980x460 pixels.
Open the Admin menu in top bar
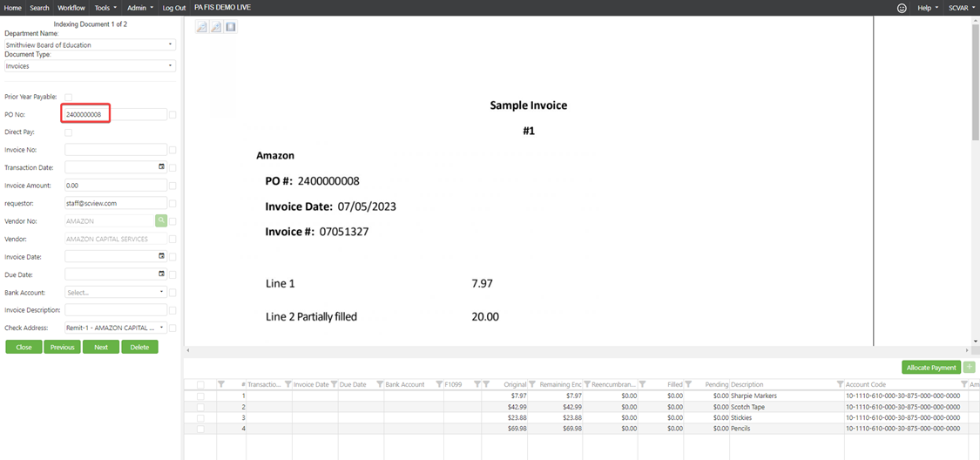(x=139, y=8)
